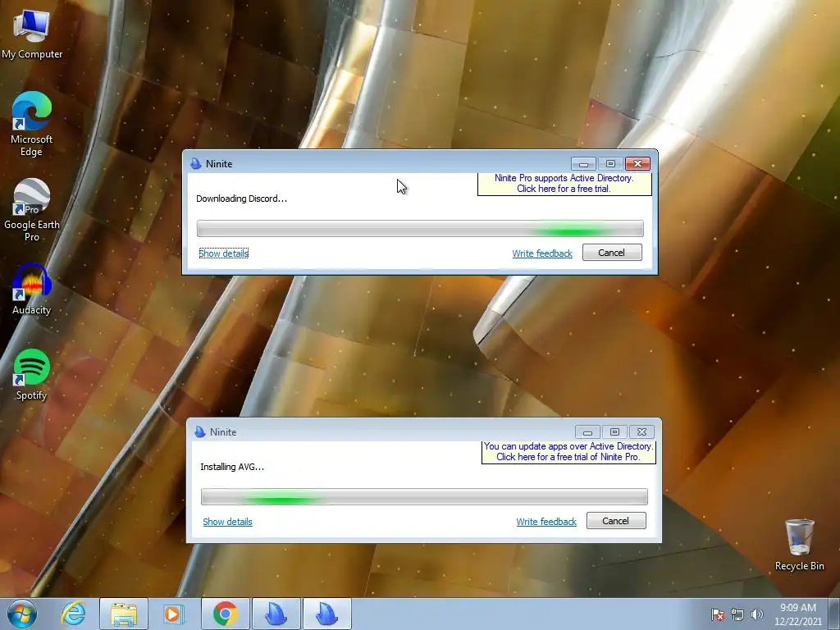
Task: Click the 'Installing AVG...' status text
Action: click(x=232, y=467)
